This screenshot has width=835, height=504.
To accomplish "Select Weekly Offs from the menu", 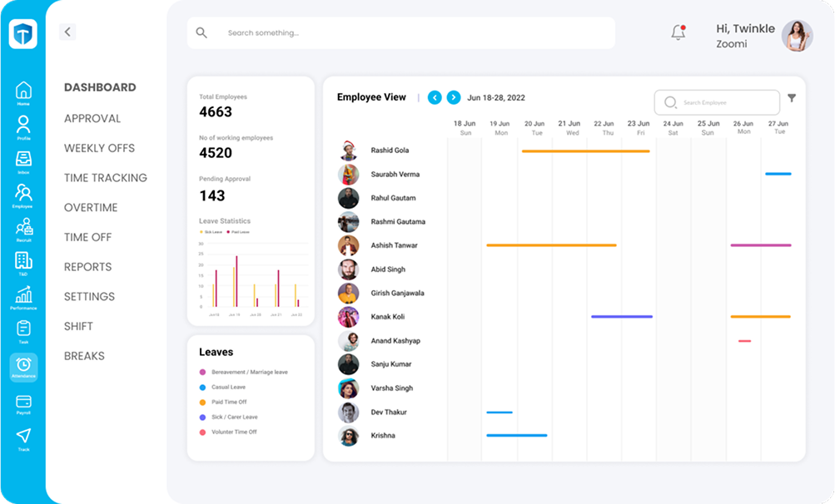I will click(x=99, y=148).
